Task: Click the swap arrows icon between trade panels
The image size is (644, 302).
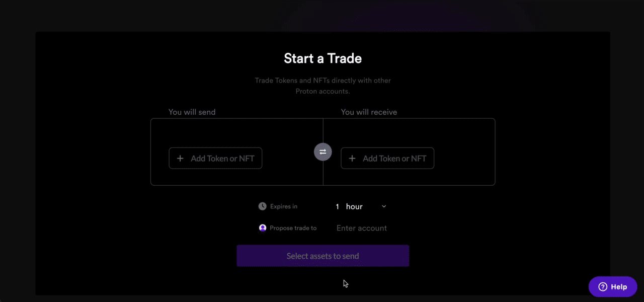Action: click(x=323, y=152)
